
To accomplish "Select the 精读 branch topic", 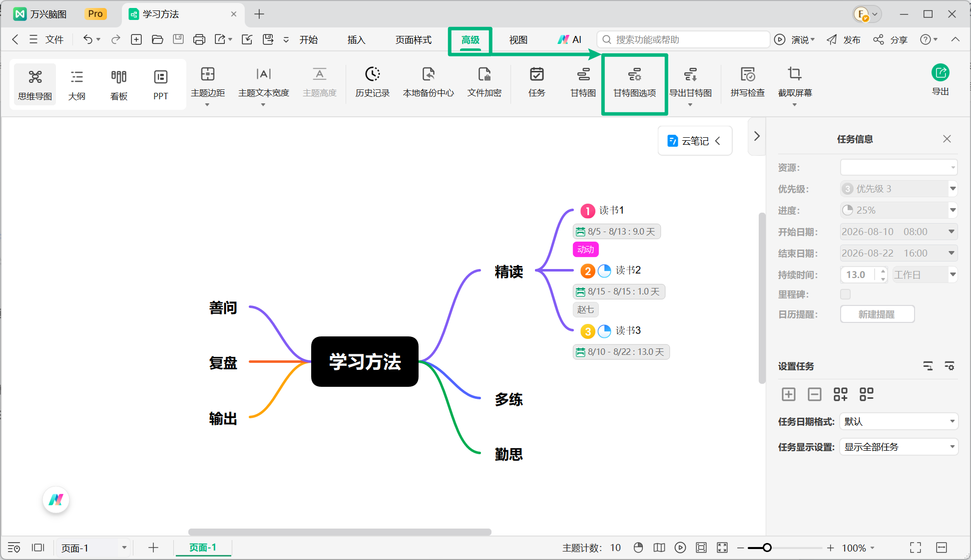I will 508,272.
